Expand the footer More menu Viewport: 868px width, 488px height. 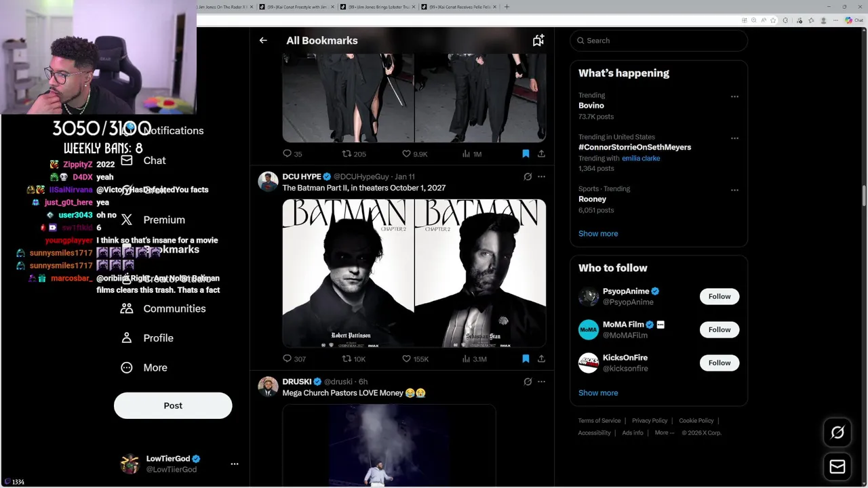665,433
